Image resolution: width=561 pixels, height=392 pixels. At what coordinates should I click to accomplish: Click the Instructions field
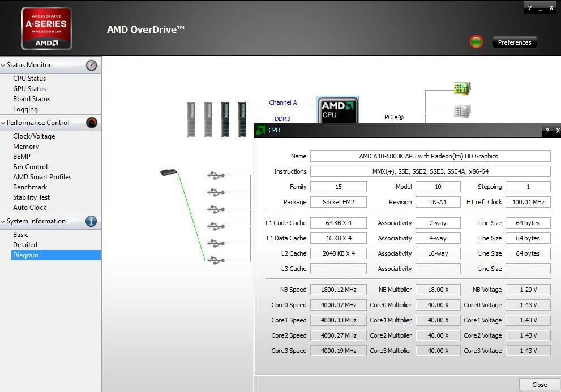[430, 171]
